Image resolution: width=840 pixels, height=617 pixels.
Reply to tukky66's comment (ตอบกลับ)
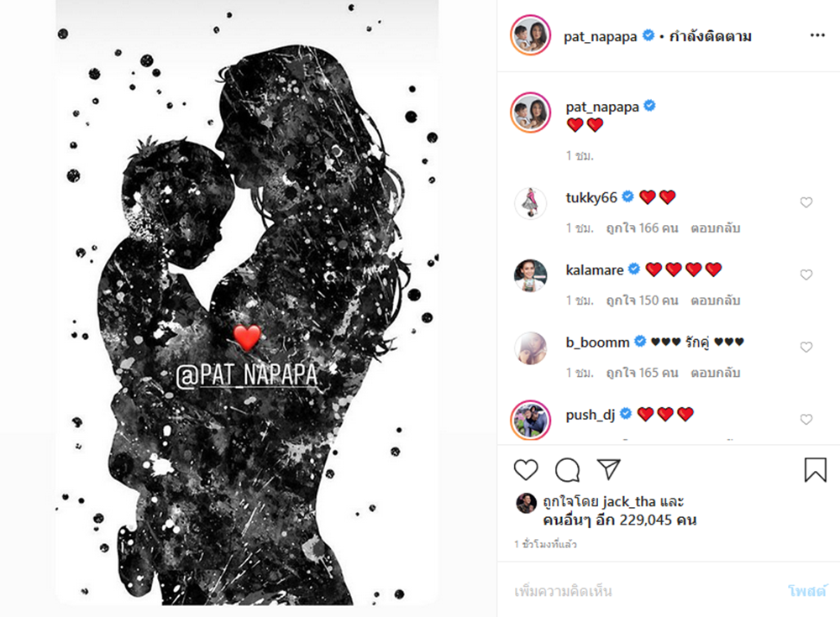(715, 228)
